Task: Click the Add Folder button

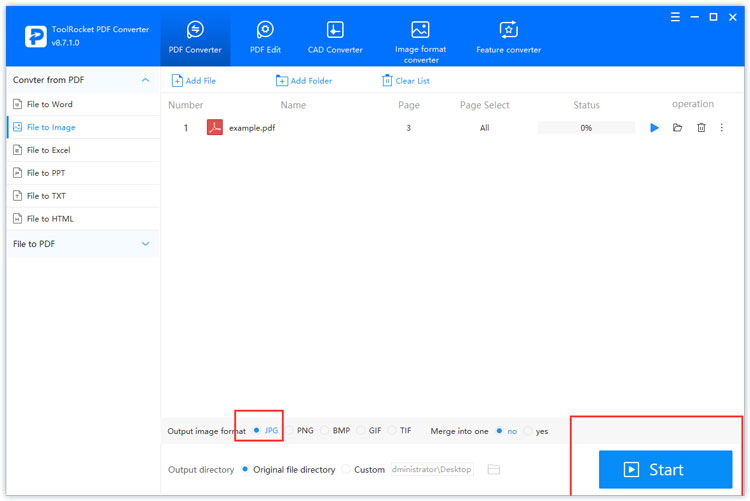Action: point(304,81)
